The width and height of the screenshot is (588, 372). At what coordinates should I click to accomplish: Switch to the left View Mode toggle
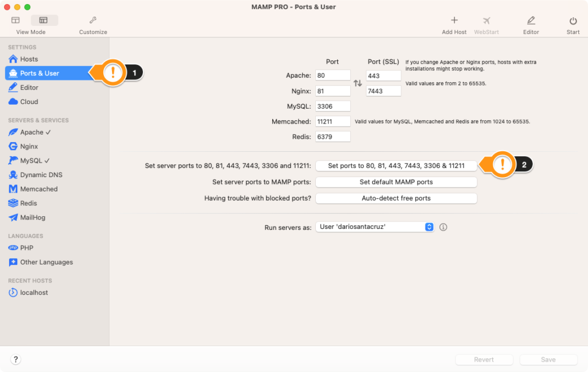coord(16,20)
